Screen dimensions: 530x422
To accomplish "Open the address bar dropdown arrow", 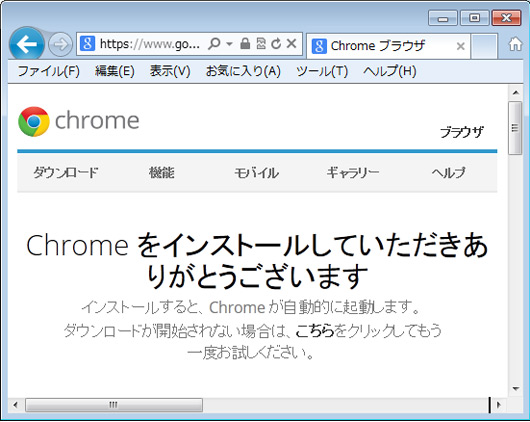I will [230, 44].
